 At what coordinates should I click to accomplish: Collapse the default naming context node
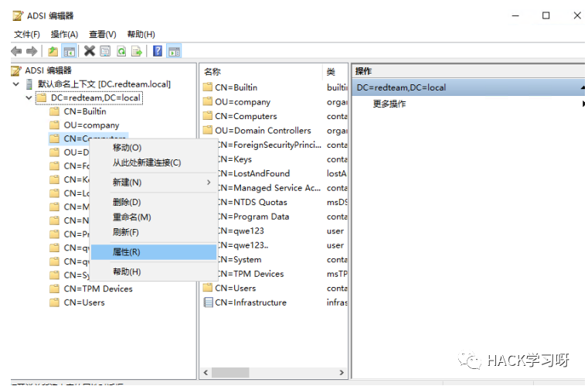pyautogui.click(x=15, y=84)
